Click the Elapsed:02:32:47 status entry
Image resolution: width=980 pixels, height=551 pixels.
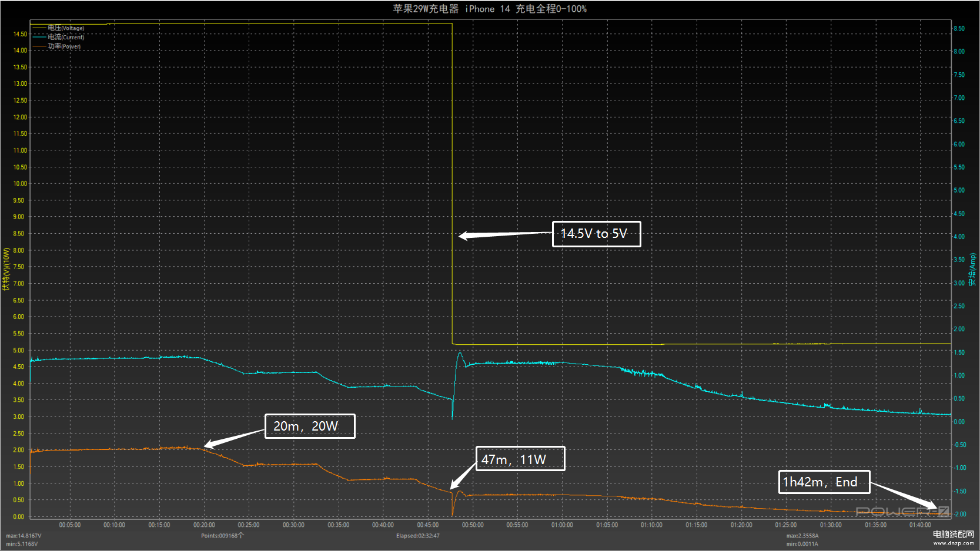[418, 536]
